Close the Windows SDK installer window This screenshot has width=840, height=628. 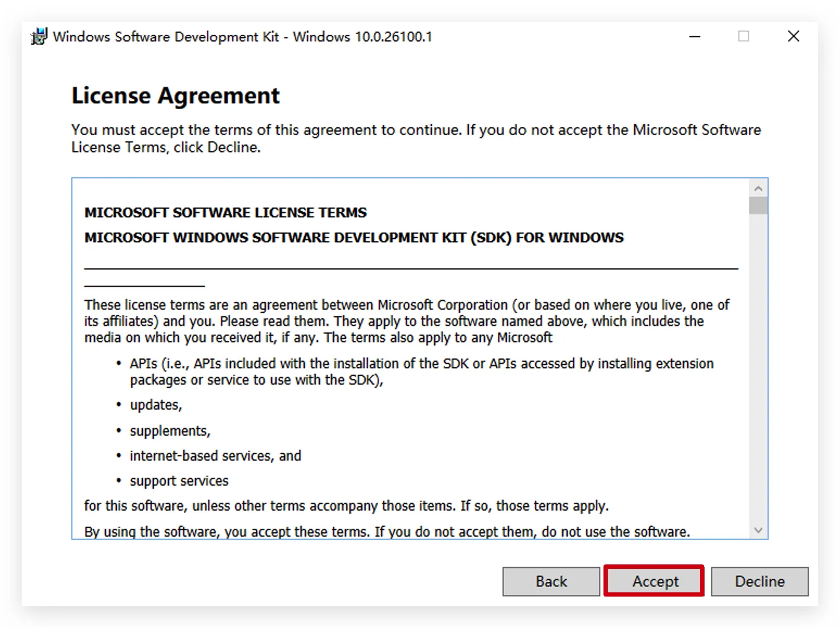click(793, 36)
